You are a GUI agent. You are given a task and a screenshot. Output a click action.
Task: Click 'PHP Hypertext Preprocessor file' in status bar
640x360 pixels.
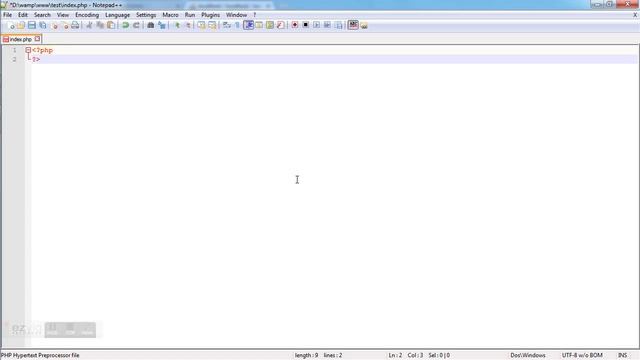click(x=40, y=355)
